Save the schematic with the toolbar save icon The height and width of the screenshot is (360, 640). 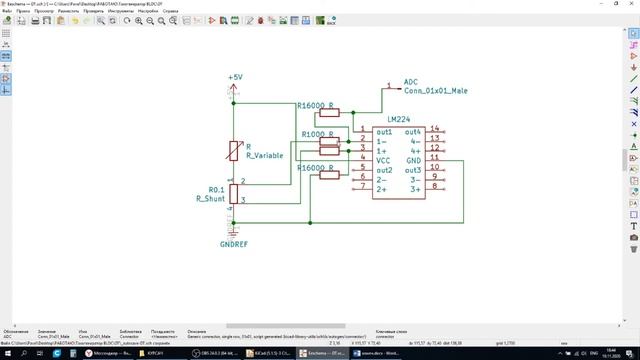[x=7, y=20]
